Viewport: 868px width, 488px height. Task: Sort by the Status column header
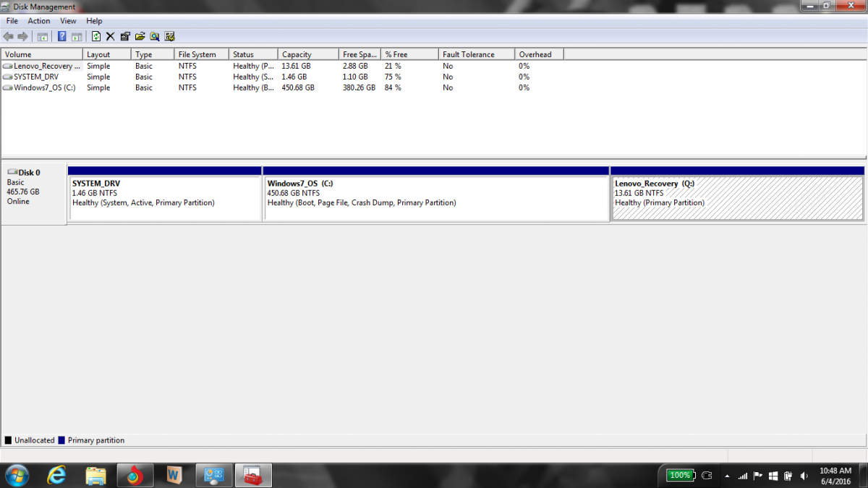(254, 54)
